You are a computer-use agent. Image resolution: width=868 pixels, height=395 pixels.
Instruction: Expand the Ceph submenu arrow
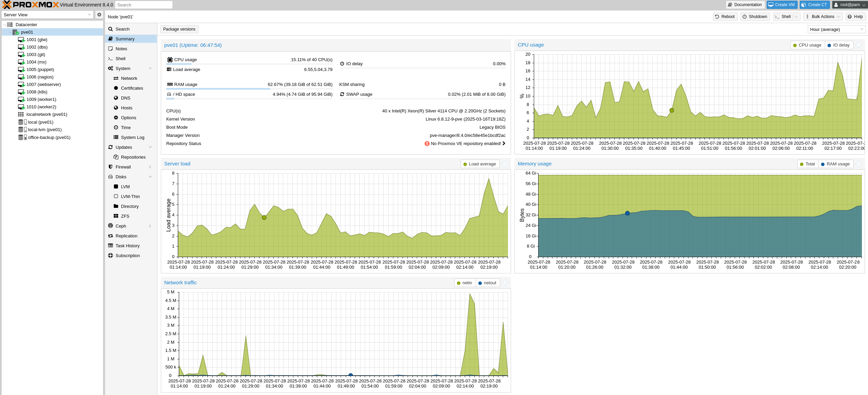(x=150, y=226)
